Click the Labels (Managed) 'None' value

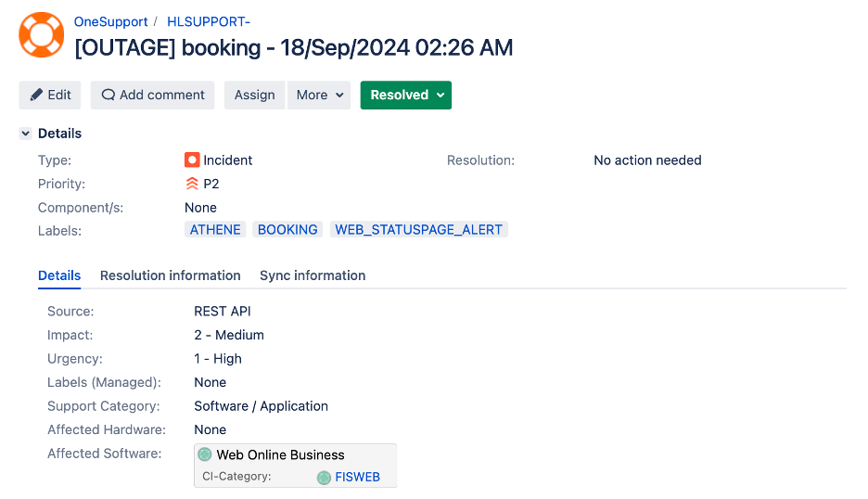(x=210, y=382)
